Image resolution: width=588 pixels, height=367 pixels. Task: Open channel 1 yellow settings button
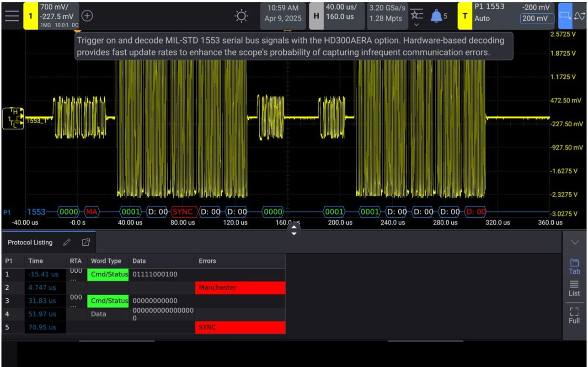pyautogui.click(x=31, y=16)
